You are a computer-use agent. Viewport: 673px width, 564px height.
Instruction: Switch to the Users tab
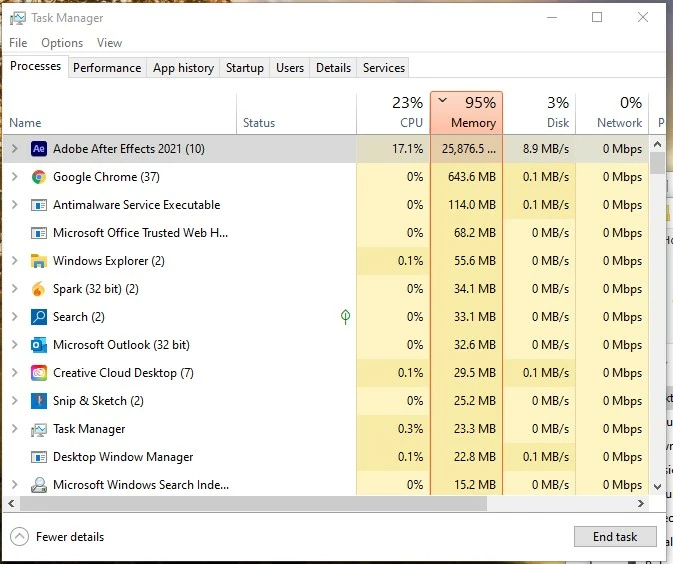click(290, 68)
